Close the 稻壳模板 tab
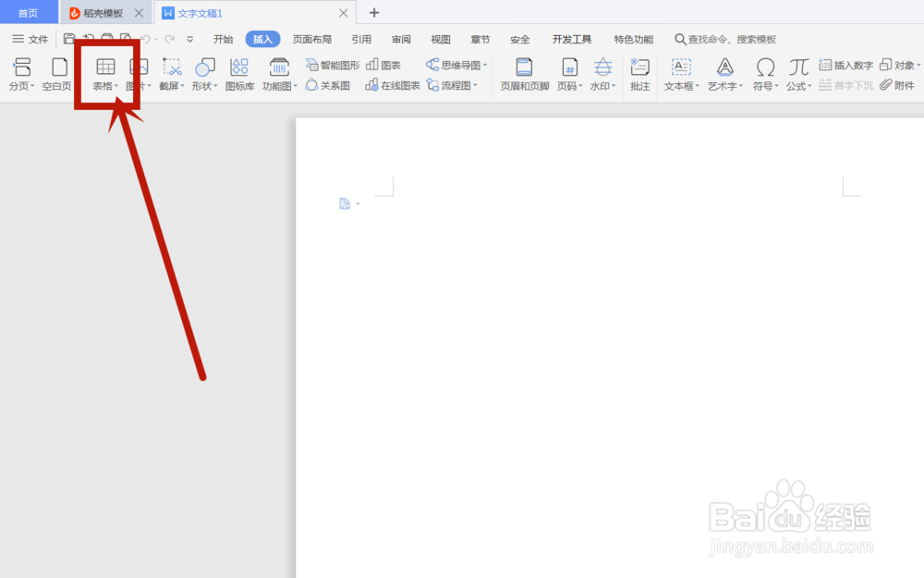Screen dimensions: 924x578 click(140, 12)
